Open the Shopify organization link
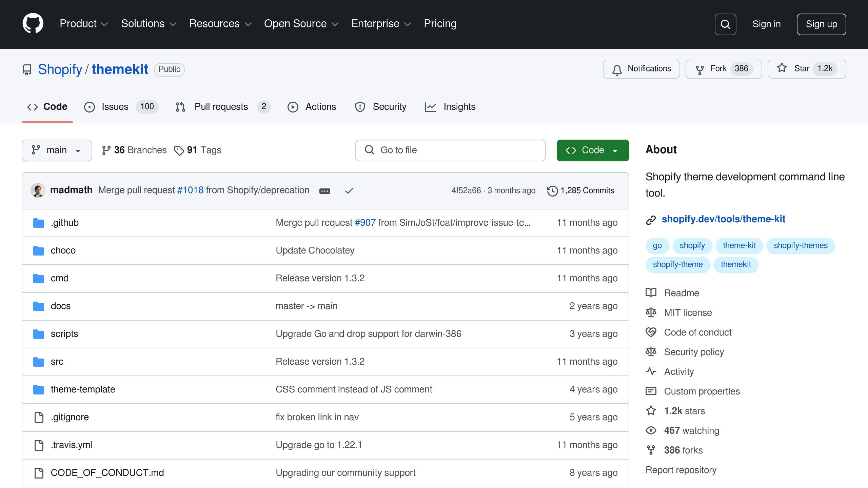Viewport: 868px width, 488px height. click(60, 69)
